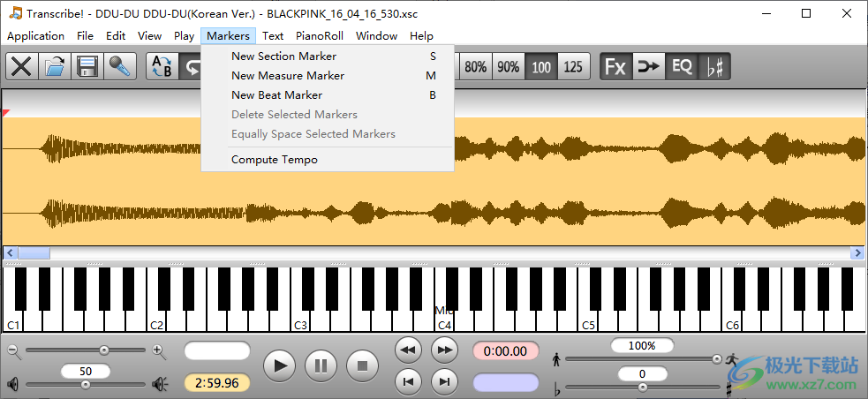868x399 pixels.
Task: Open the Help menu
Action: pos(421,36)
